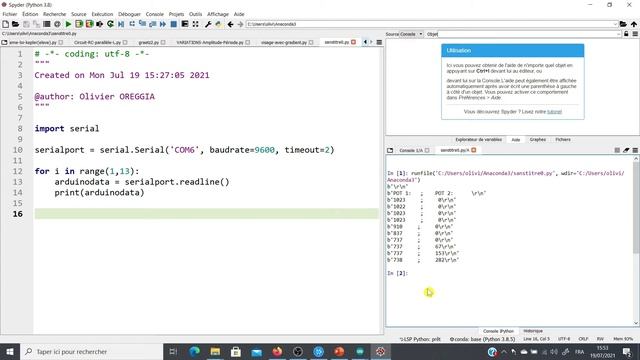Continue execution with the double-arrow debug icon
This screenshot has width=640, height=360.
click(x=163, y=24)
